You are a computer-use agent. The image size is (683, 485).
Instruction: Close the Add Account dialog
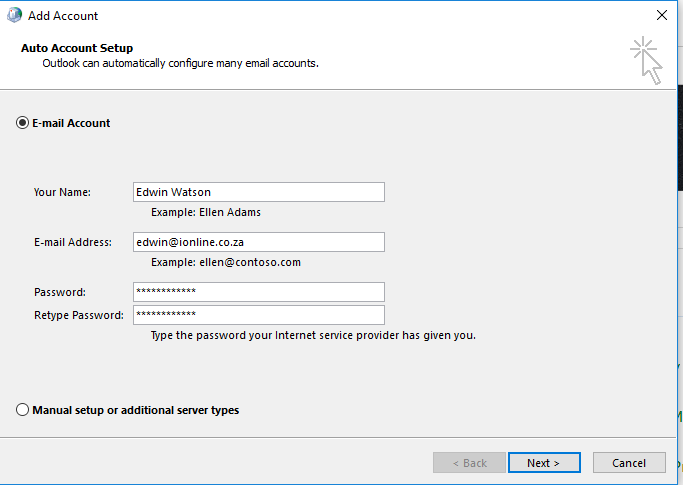(x=662, y=15)
